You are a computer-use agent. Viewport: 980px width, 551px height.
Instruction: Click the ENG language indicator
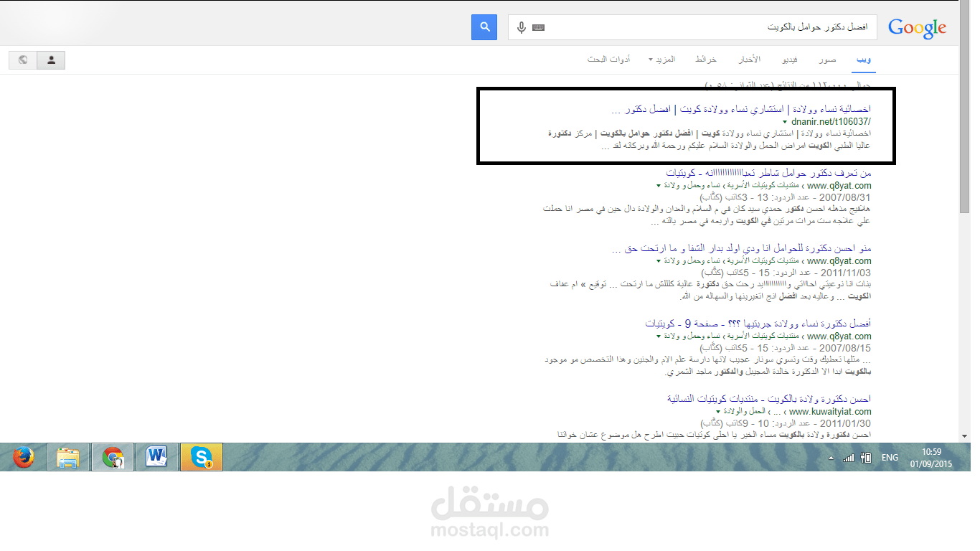pos(890,457)
